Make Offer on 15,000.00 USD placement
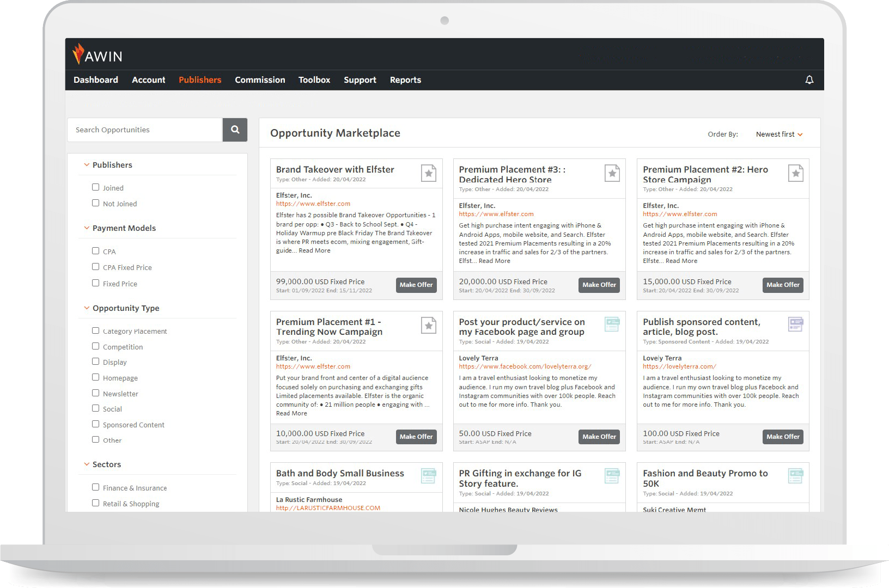The width and height of the screenshot is (889, 588). tap(783, 285)
